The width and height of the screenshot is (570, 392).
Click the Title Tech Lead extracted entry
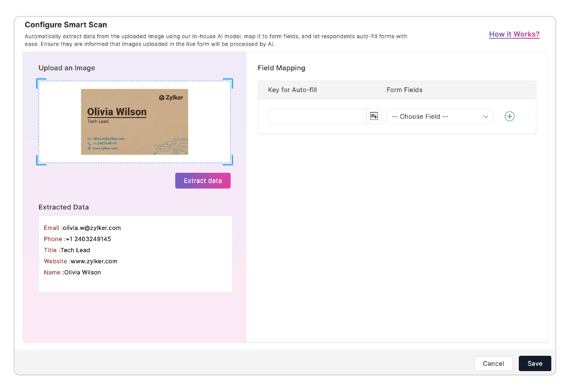pyautogui.click(x=67, y=250)
